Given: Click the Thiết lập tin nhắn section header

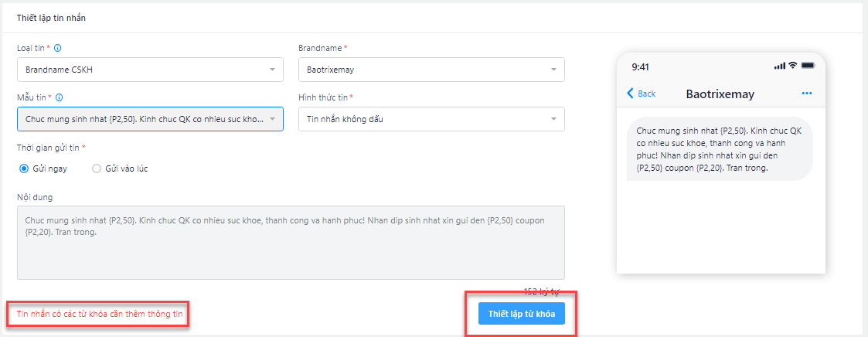Looking at the screenshot, I should click(51, 18).
